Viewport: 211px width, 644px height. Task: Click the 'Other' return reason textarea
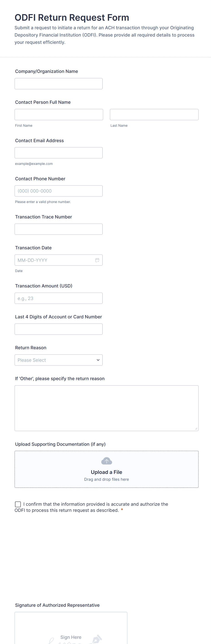(106, 408)
